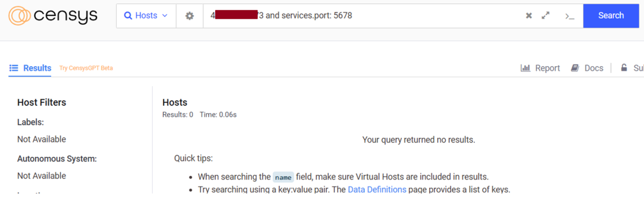Click the Autonomous System filter heading
Image resolution: width=644 pixels, height=215 pixels.
(56, 159)
